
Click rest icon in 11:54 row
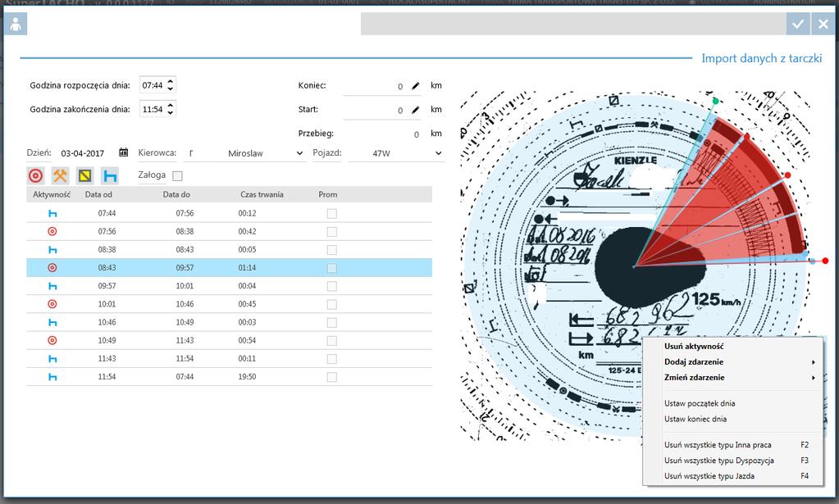click(52, 377)
